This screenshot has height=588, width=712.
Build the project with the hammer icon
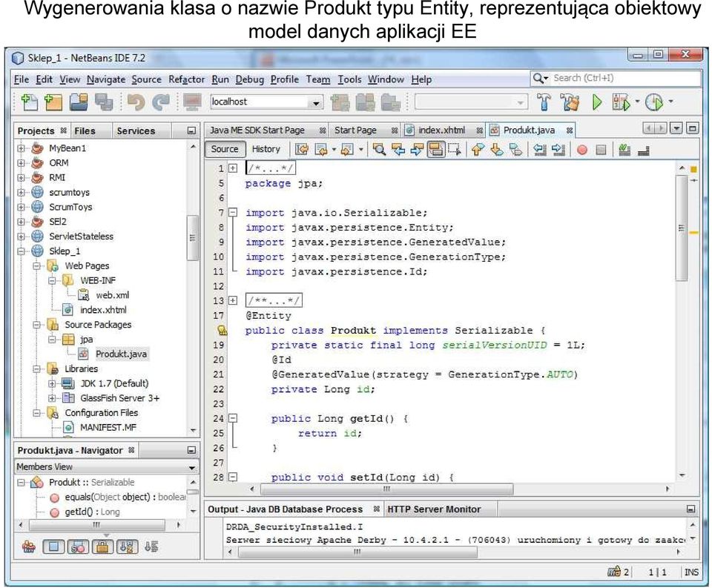[x=544, y=102]
